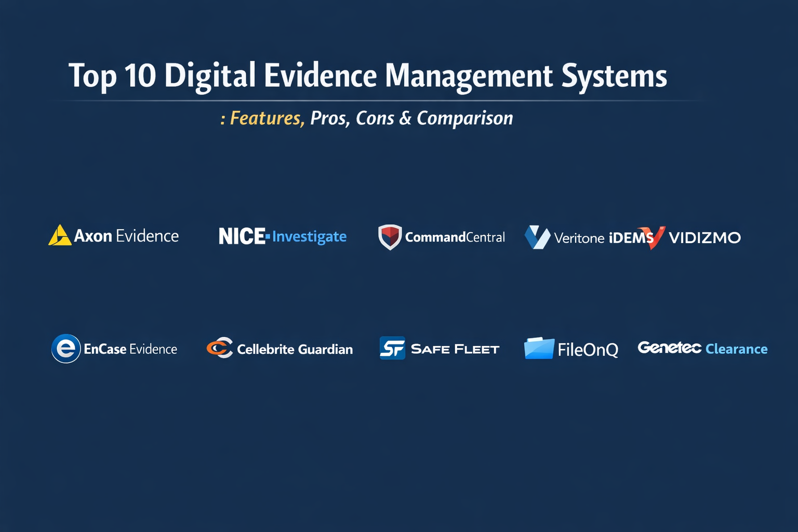Select the white 'Genetec' wordmark

coord(670,348)
